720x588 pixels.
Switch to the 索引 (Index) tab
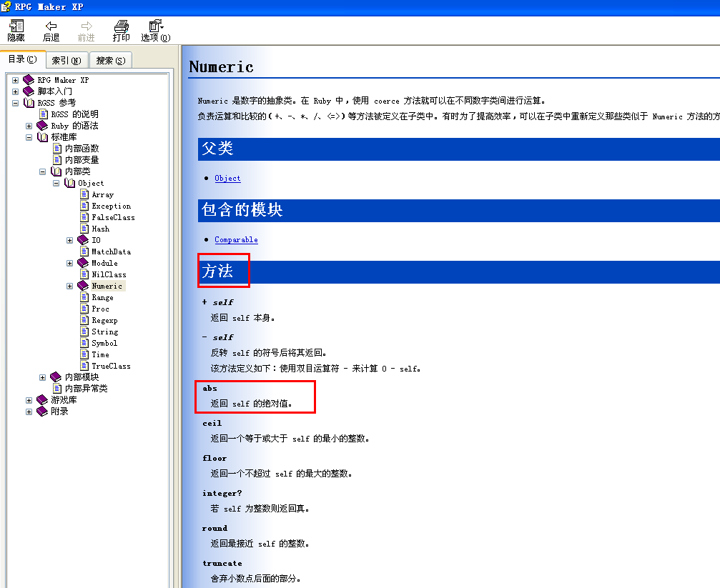[66, 60]
